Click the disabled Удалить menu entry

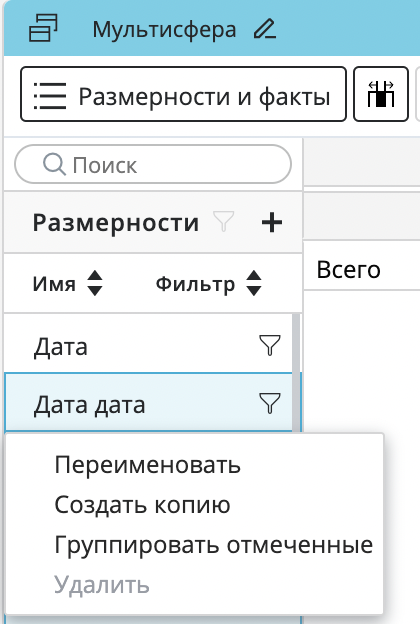coord(102,585)
